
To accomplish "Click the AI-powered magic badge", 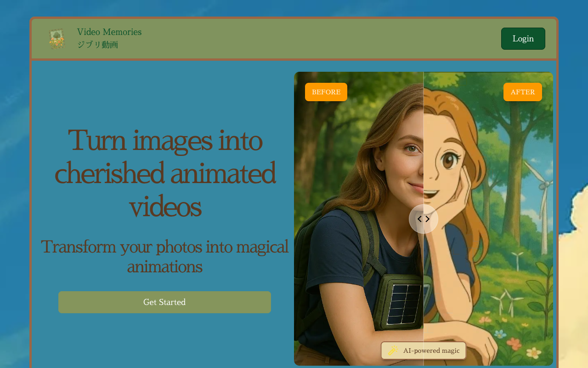I will point(424,350).
